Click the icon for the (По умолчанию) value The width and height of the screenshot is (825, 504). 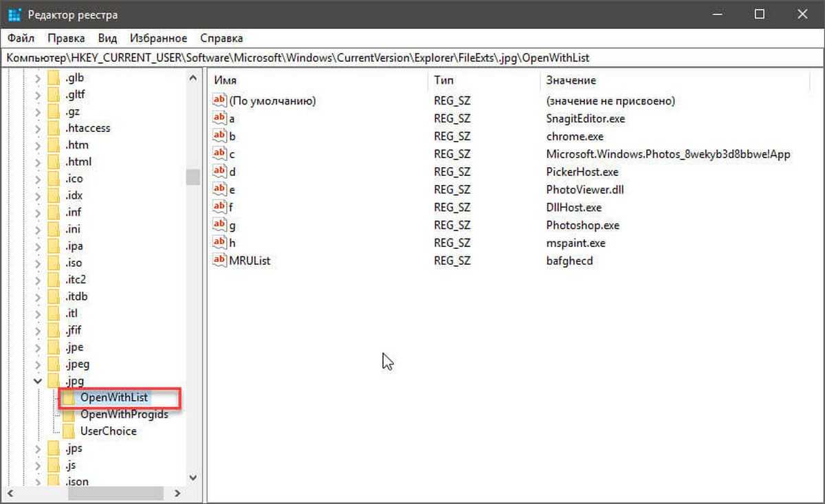pos(219,100)
